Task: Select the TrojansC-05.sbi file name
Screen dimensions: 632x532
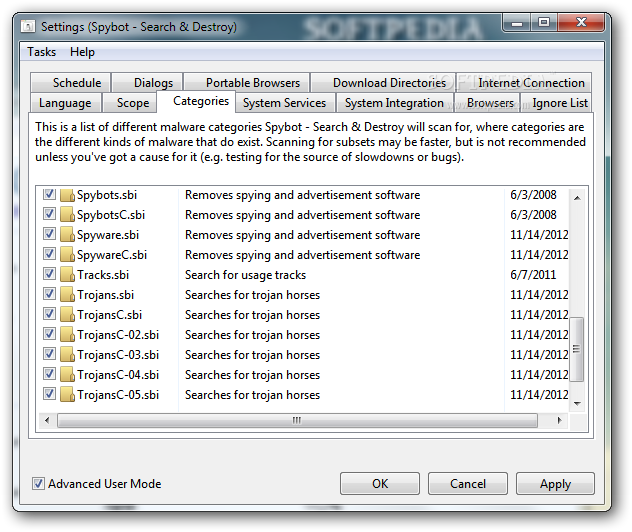Action: 118,395
